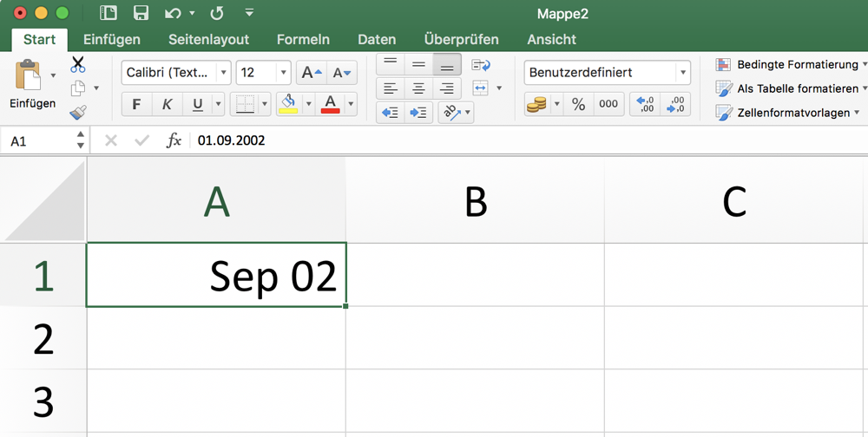Select cell B1 in the spreadsheet

pyautogui.click(x=475, y=275)
